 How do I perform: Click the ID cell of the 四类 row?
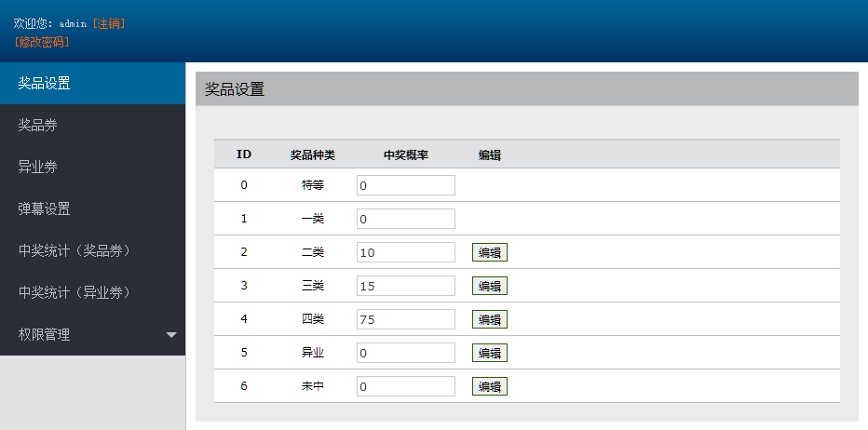click(244, 318)
